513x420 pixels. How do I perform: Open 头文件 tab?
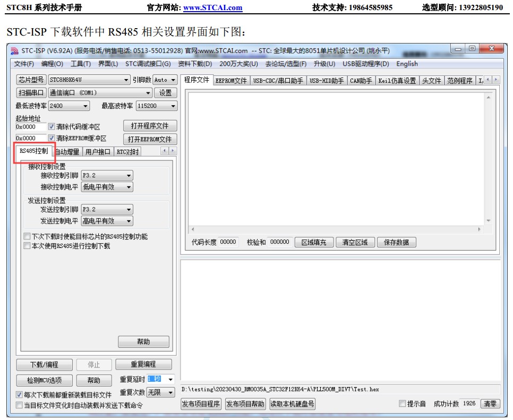pos(432,81)
